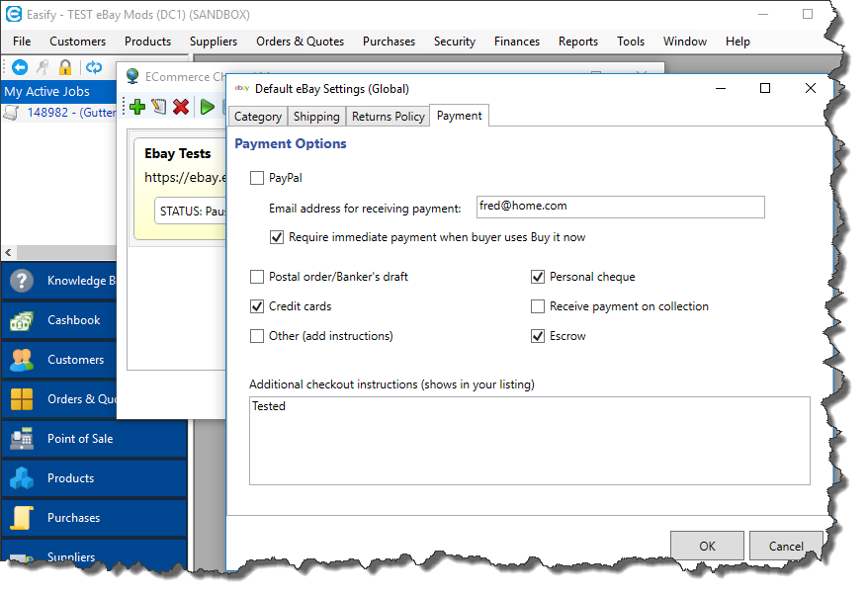Click the Cancel button
Screen dimensions: 868x595
click(x=786, y=546)
